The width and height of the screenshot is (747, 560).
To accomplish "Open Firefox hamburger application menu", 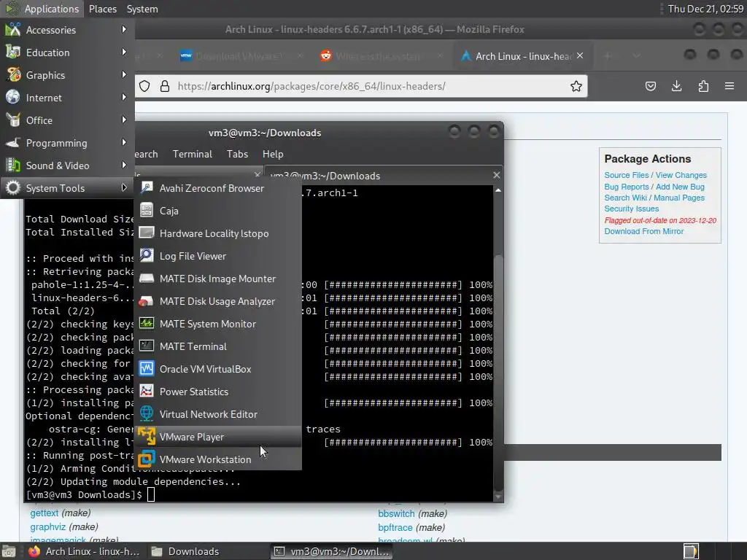I will pyautogui.click(x=729, y=86).
